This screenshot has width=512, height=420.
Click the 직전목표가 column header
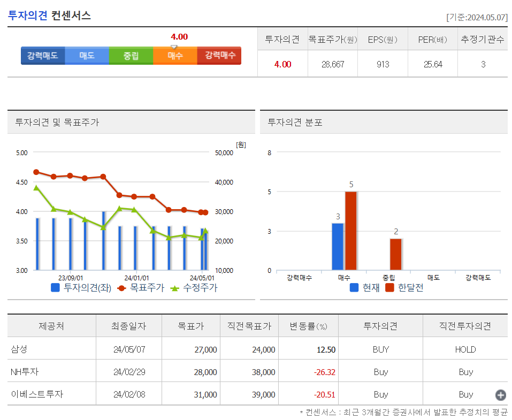pyautogui.click(x=249, y=326)
